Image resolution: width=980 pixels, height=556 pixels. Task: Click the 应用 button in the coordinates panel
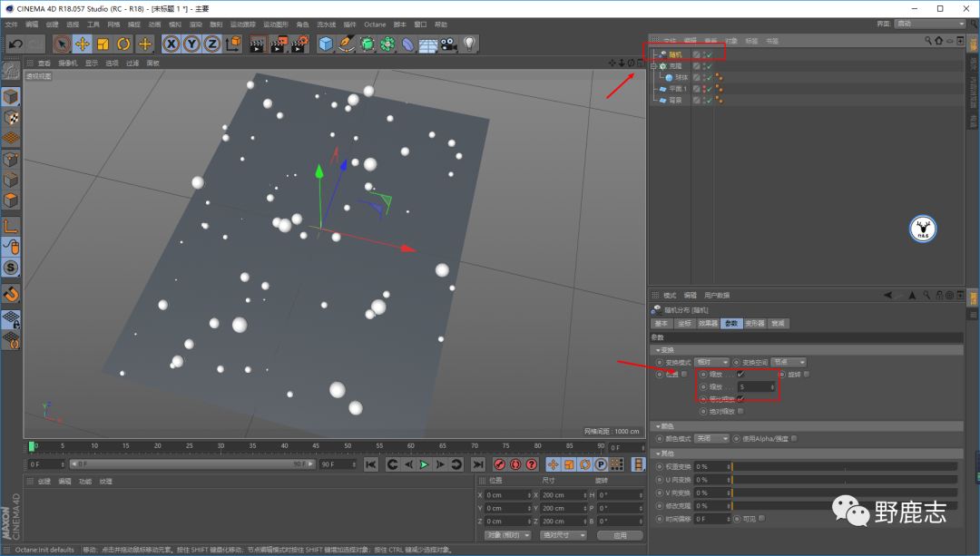coord(620,535)
